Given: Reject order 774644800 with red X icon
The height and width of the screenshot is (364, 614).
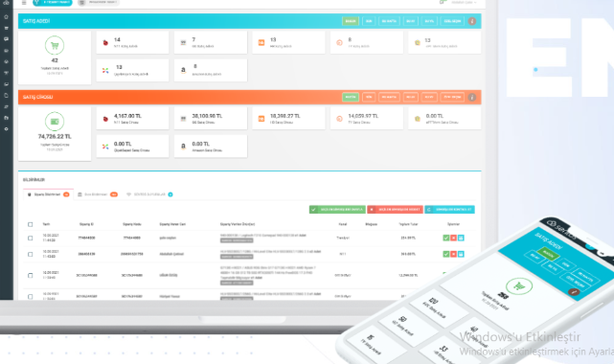Looking at the screenshot, I should click(x=453, y=238).
